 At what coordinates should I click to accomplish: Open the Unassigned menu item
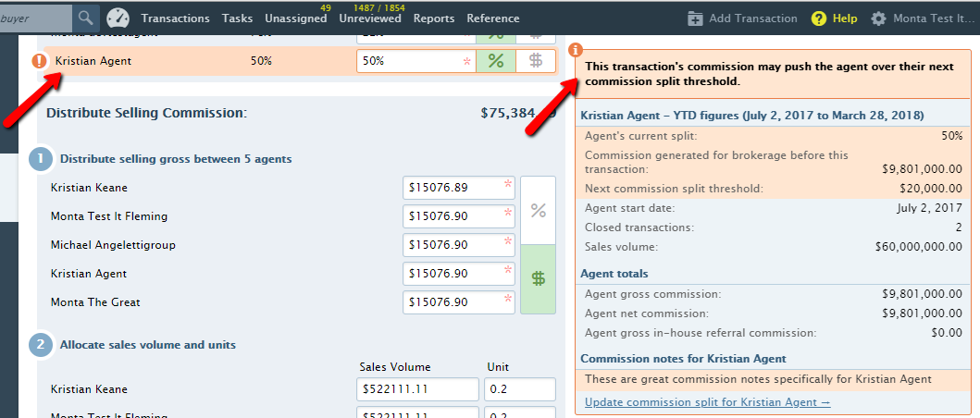[x=295, y=18]
